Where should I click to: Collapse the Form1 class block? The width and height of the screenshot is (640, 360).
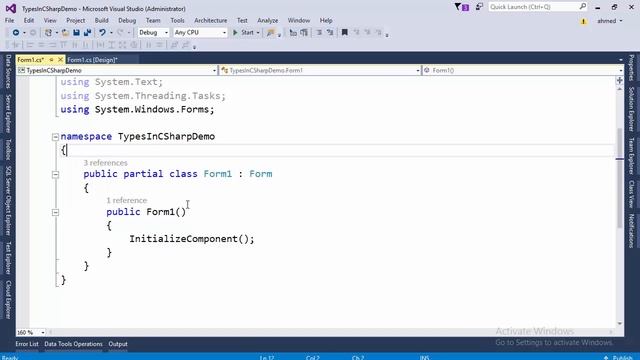point(56,175)
